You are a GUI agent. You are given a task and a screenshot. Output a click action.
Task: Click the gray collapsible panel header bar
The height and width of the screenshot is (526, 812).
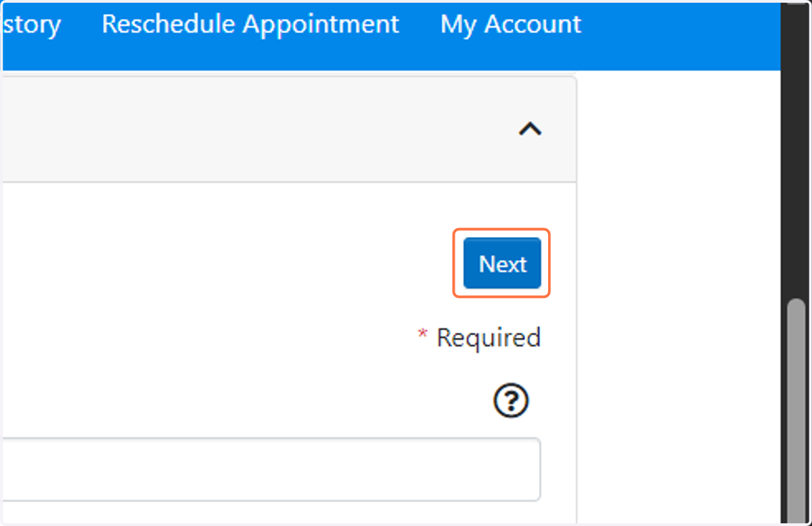click(x=288, y=129)
